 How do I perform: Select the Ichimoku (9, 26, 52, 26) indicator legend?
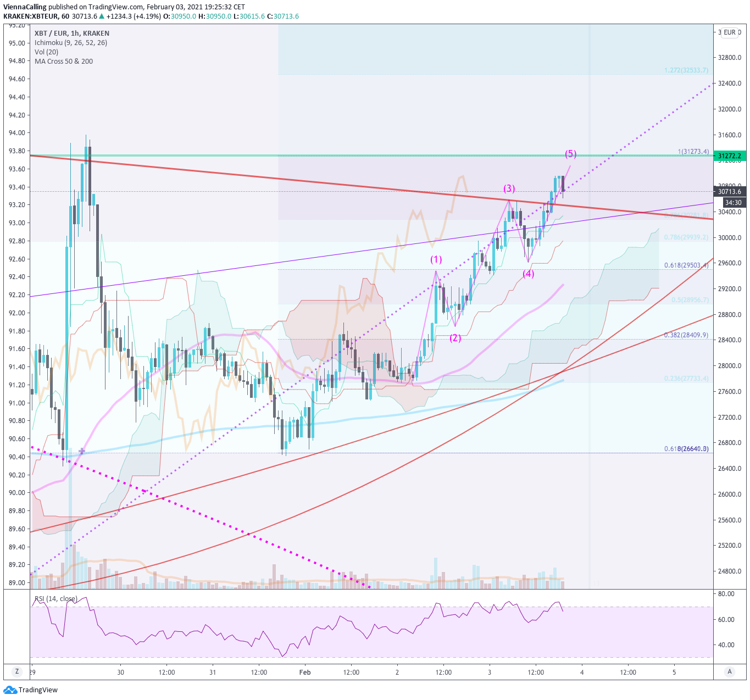coord(71,43)
